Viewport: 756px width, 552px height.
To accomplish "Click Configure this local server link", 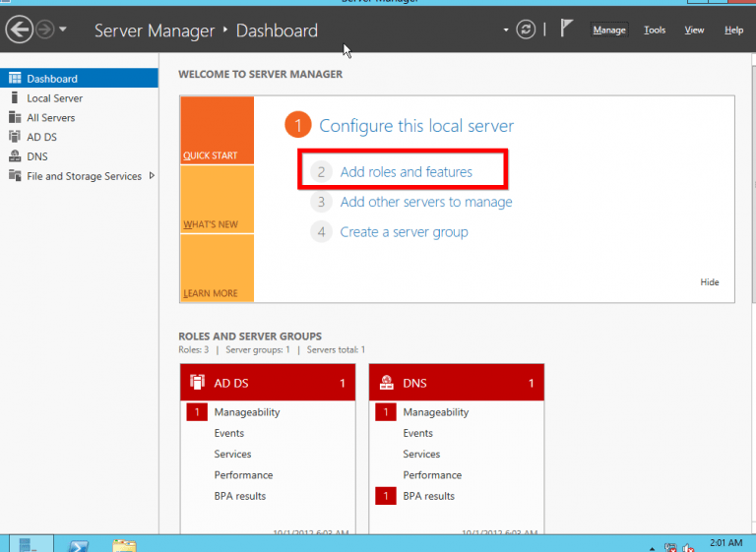I will 416,126.
